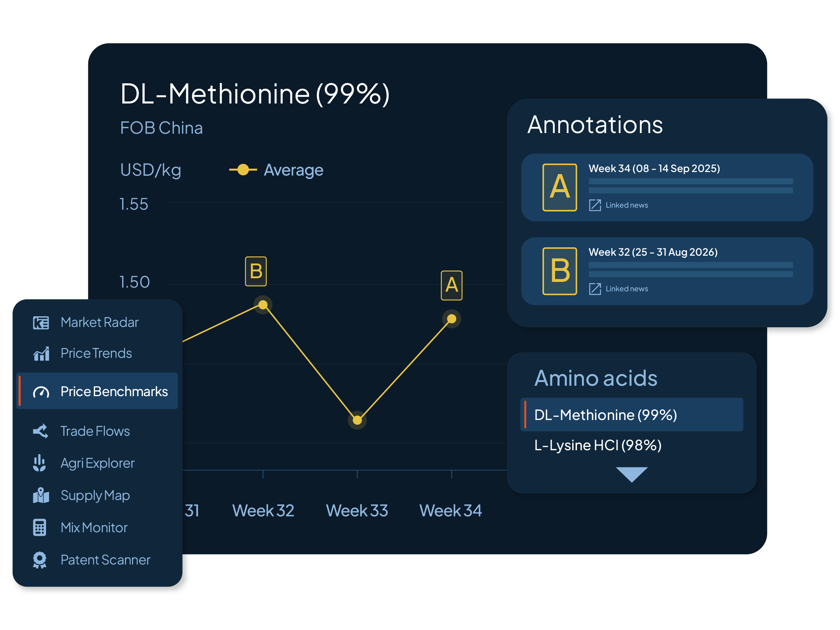Expand the Amino acids list arrow
The image size is (840, 630).
coord(632,474)
